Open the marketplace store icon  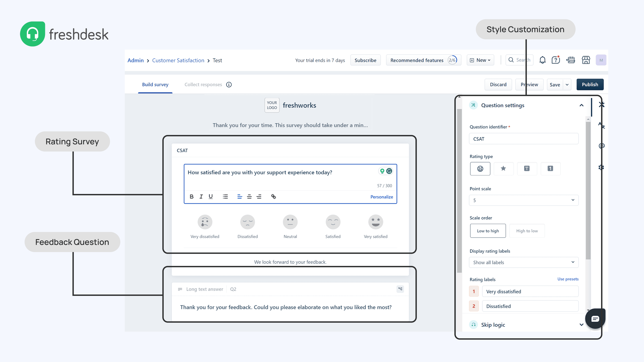point(586,60)
